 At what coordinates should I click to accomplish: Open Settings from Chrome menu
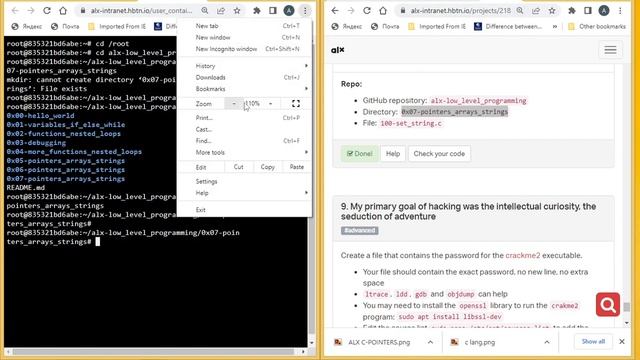tap(245, 181)
